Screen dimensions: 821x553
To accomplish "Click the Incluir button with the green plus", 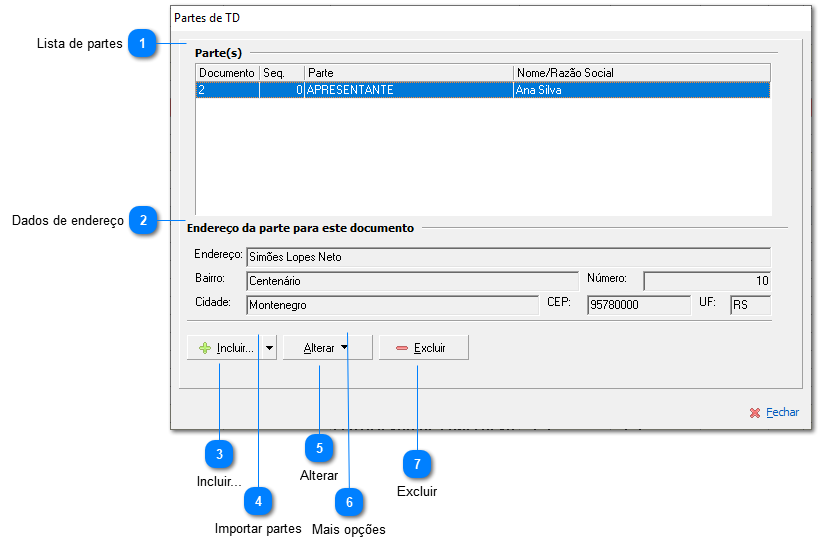I will (x=224, y=348).
